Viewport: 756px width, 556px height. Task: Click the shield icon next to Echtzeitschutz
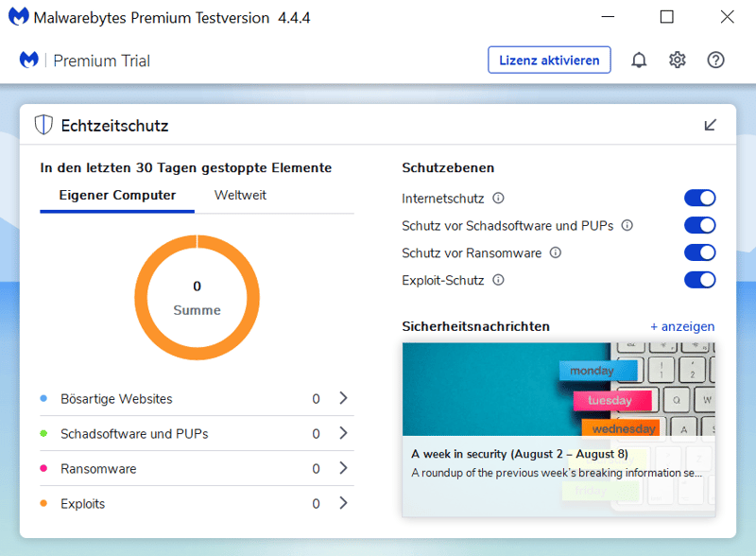pyautogui.click(x=43, y=125)
